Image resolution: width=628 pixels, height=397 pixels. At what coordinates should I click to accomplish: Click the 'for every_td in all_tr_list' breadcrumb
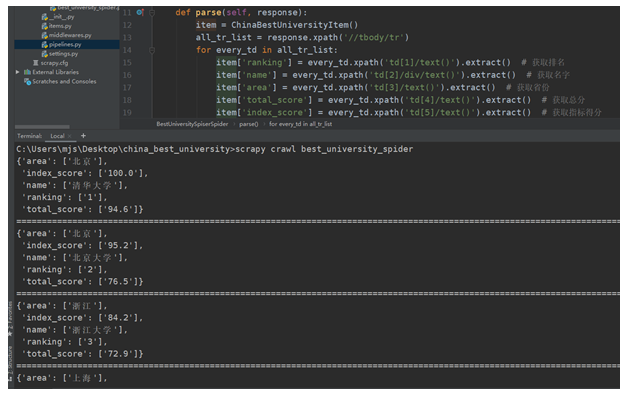[x=300, y=124]
